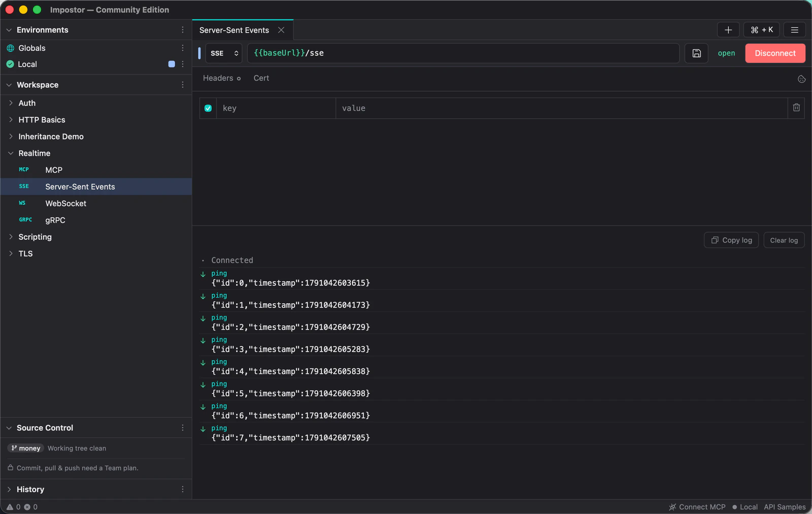Open Local environment options menu
This screenshot has width=812, height=514.
tap(183, 64)
